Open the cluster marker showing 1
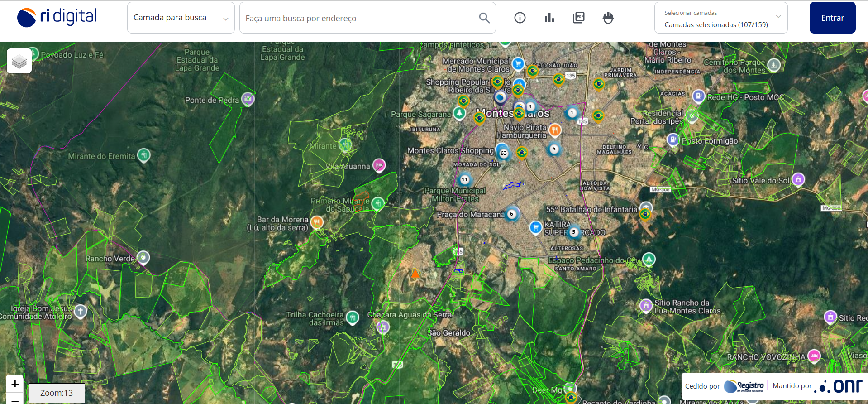 point(572,112)
